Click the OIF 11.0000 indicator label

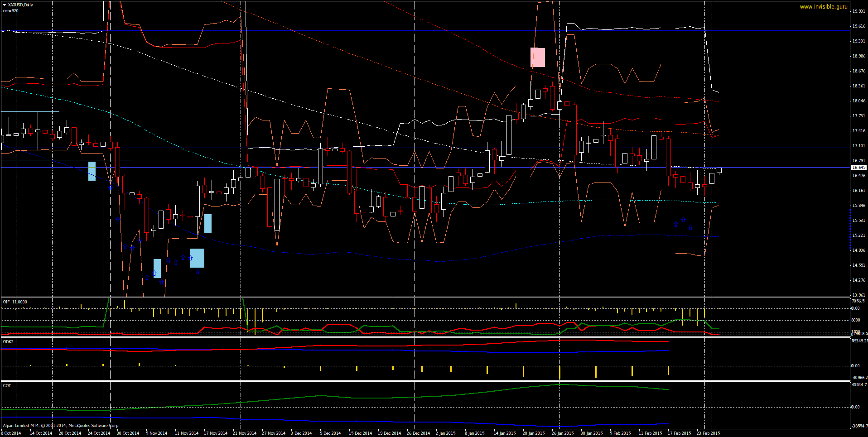(x=15, y=302)
